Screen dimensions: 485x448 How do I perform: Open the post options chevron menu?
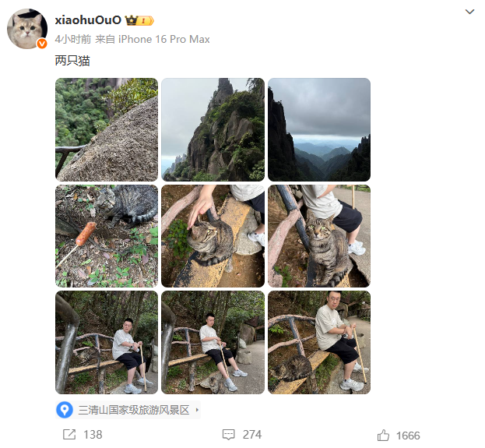pyautogui.click(x=469, y=12)
